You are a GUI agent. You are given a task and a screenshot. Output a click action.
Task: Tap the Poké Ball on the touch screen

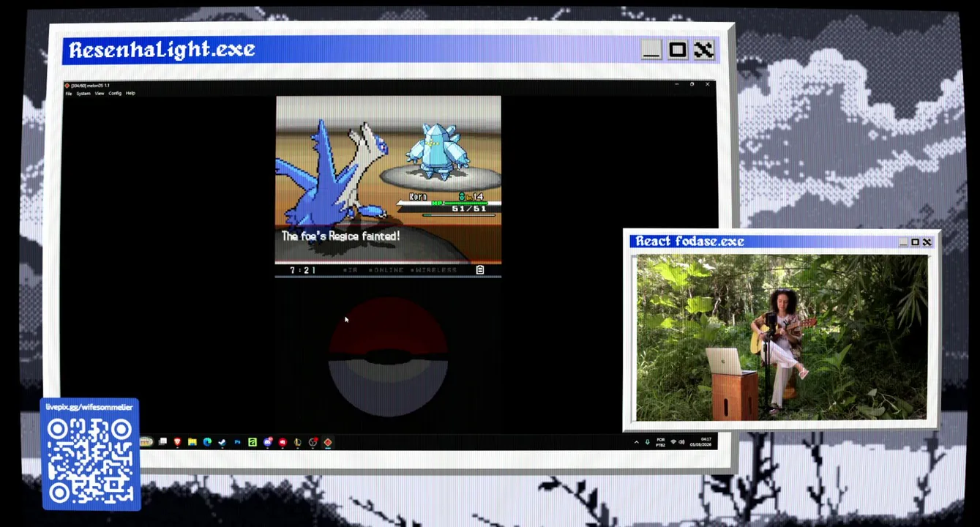pos(388,356)
